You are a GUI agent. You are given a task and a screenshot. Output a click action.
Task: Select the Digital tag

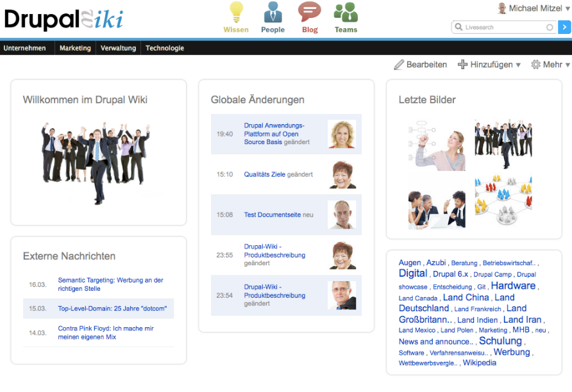pos(413,274)
